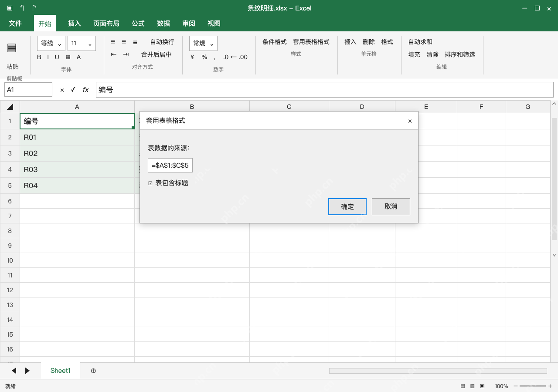The height and width of the screenshot is (392, 558).
Task: Click the Paste clipboard icon
Action: [x=12, y=48]
